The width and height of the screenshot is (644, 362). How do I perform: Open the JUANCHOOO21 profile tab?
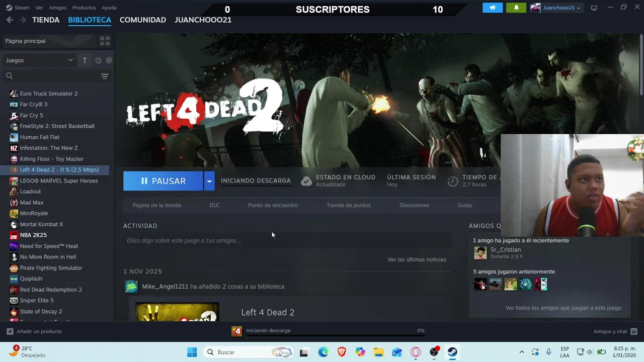[x=203, y=20]
